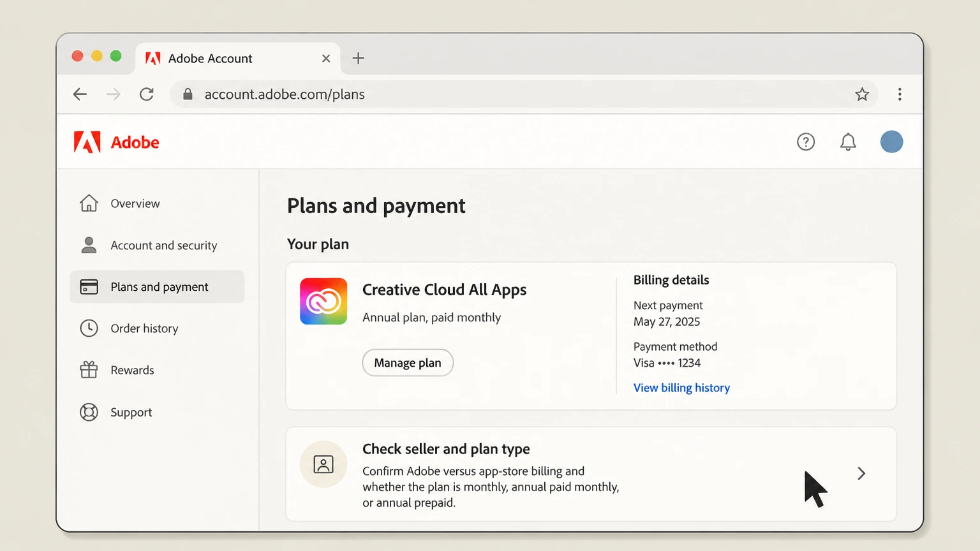Screen dimensions: 980x551
Task: Click the Rewards gift icon
Action: tap(89, 370)
